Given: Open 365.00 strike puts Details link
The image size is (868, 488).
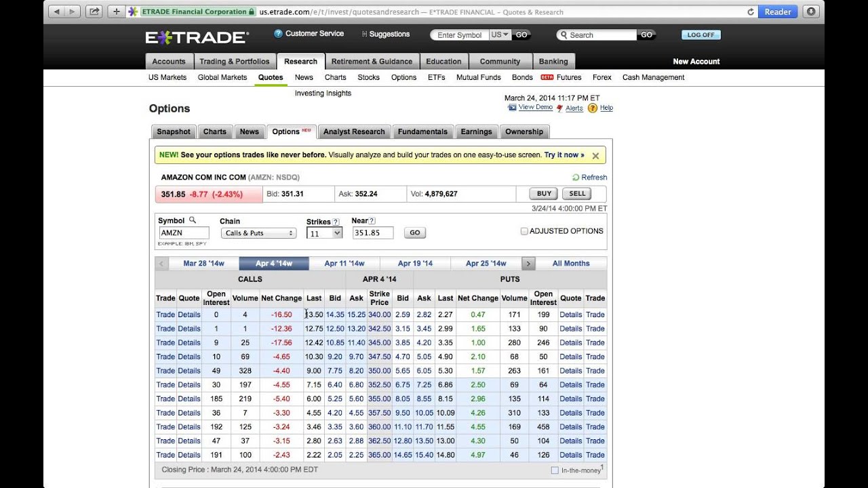Looking at the screenshot, I should (571, 455).
